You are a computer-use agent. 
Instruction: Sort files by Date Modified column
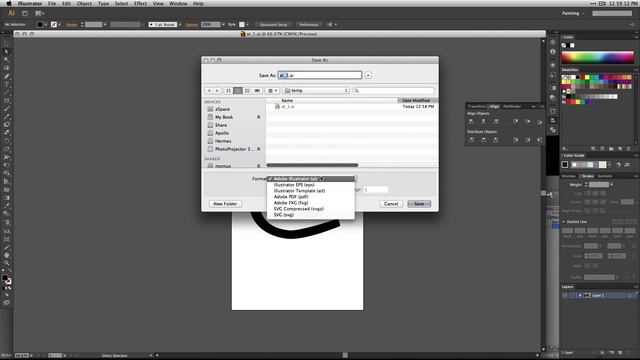click(x=417, y=100)
